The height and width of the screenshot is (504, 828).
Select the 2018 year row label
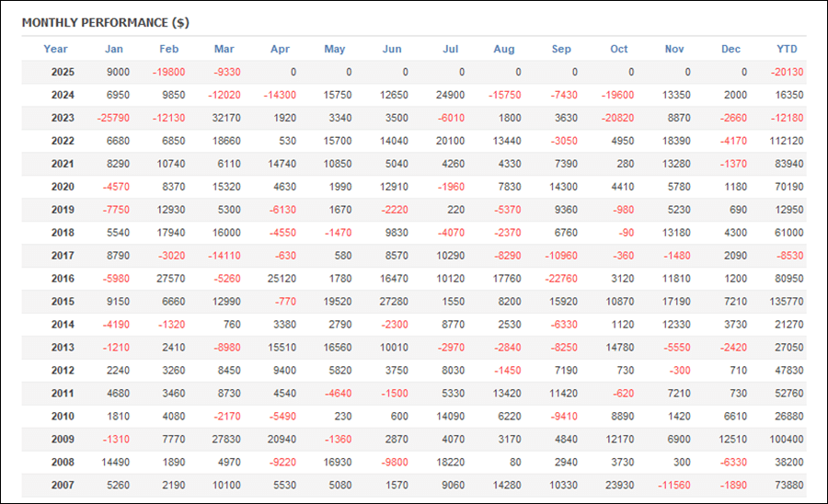pos(63,233)
